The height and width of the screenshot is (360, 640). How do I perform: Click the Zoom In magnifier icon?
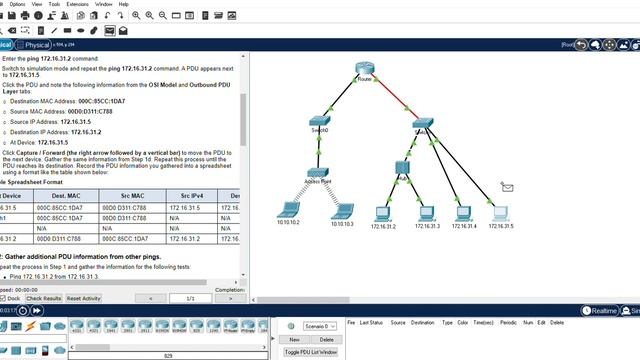[136, 16]
